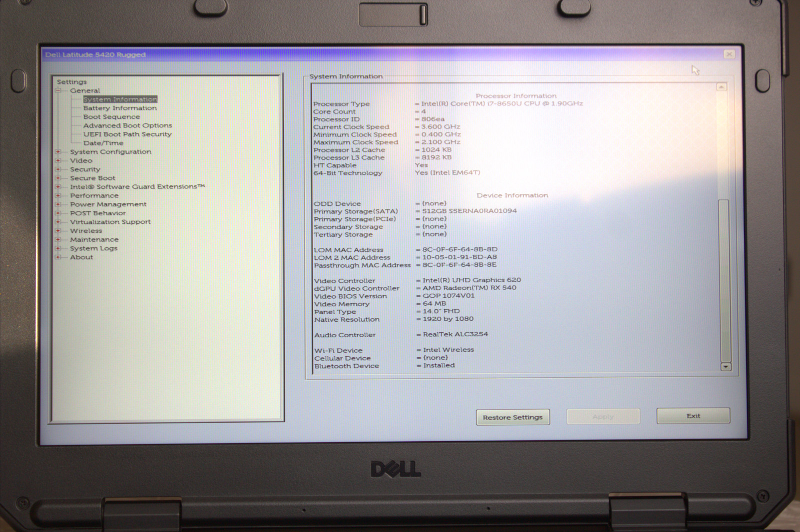Viewport: 800px width, 532px height.
Task: Expand the Security settings node
Action: [58, 169]
